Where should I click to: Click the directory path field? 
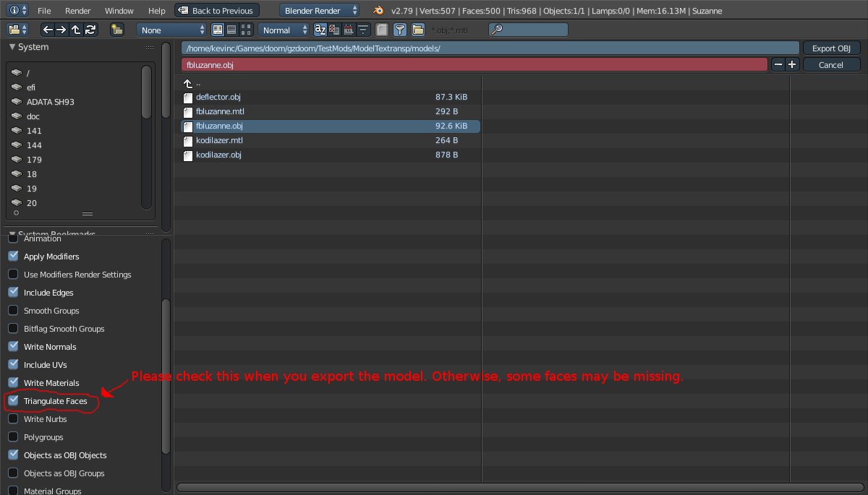coord(490,48)
